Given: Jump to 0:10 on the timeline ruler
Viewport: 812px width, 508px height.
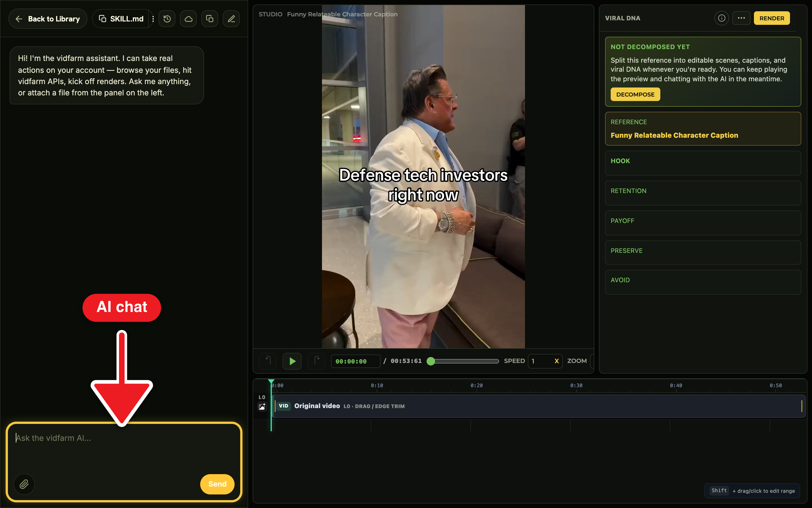Looking at the screenshot, I should (377, 385).
